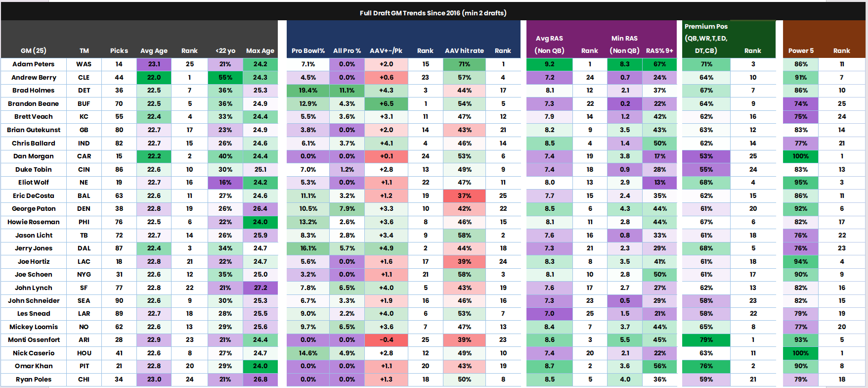Select Dan Morgan's green 100% Power 5 cell
Image resolution: width=868 pixels, height=388 pixels.
coord(801,156)
